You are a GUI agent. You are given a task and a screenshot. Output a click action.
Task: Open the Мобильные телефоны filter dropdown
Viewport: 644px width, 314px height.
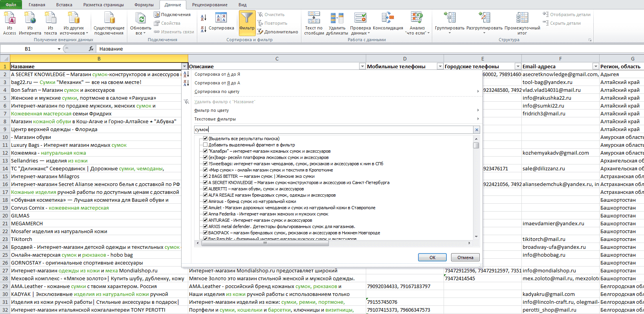[440, 66]
